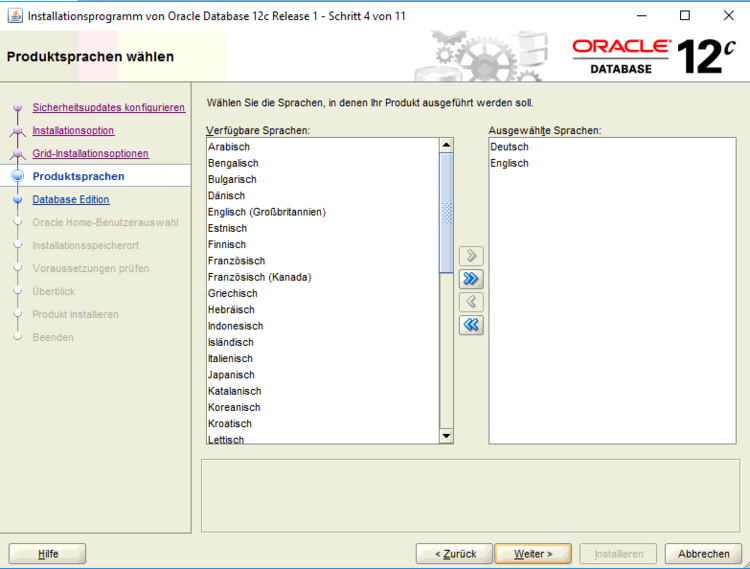
Task: Click the remove selected language arrow button
Action: (x=471, y=302)
